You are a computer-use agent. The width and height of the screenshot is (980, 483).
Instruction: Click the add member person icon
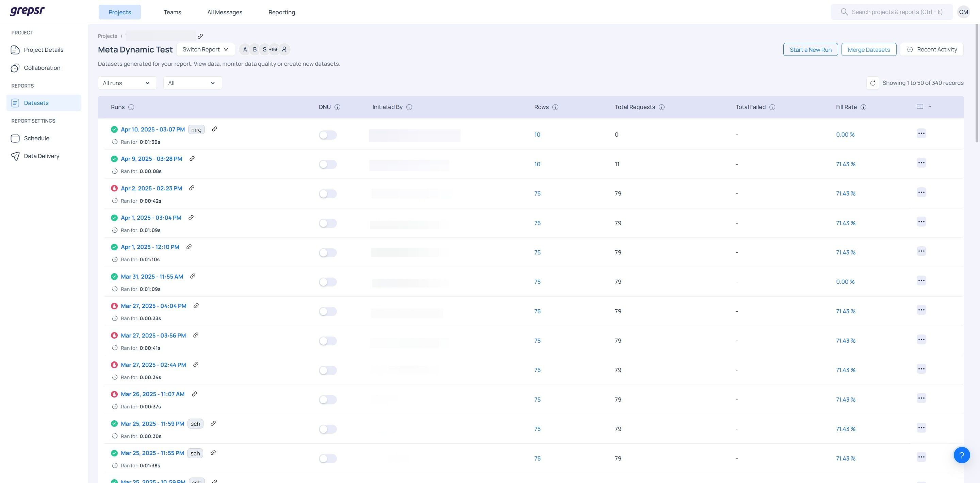click(x=284, y=49)
